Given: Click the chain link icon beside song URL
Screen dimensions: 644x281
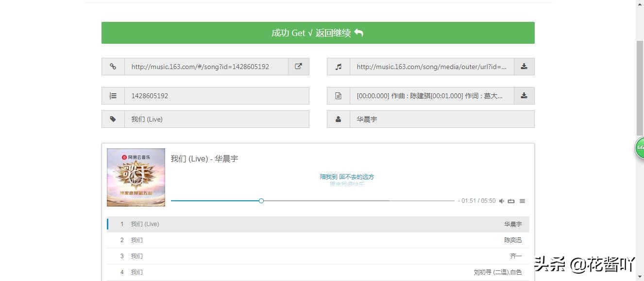Looking at the screenshot, I should (113, 67).
